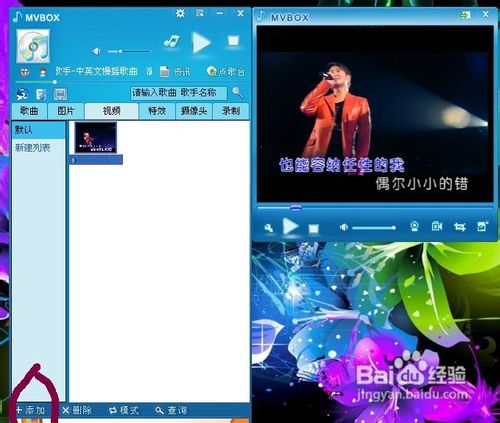Mute the main window speaker icon

[x=96, y=51]
